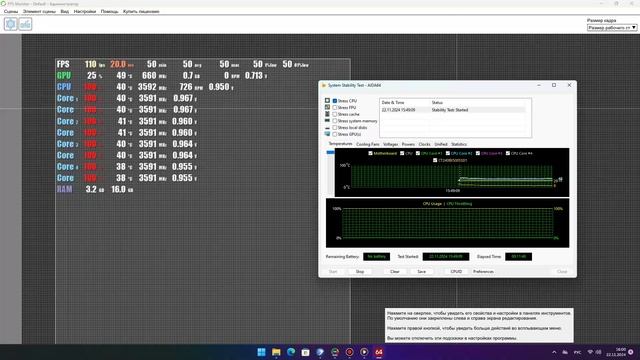The image size is (640, 360).
Task: Switch input language via РУС indicator
Action: pos(578,352)
